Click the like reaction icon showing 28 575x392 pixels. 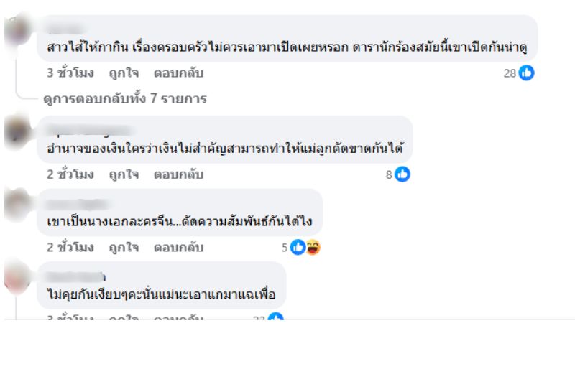coord(527,73)
